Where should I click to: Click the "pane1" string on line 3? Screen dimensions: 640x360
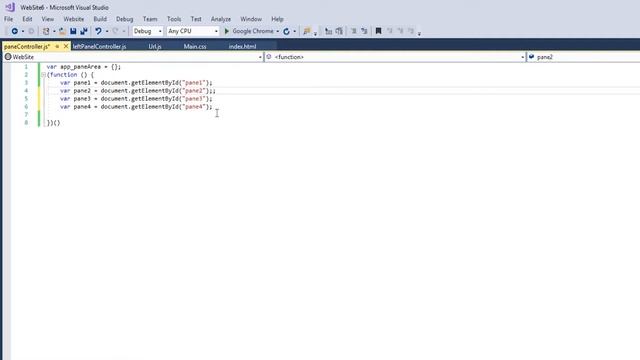click(x=194, y=83)
